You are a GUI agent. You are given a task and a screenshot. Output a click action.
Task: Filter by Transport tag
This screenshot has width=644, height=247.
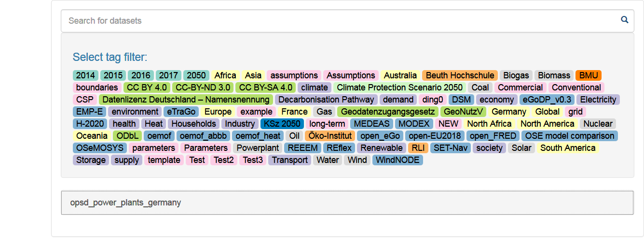click(289, 160)
